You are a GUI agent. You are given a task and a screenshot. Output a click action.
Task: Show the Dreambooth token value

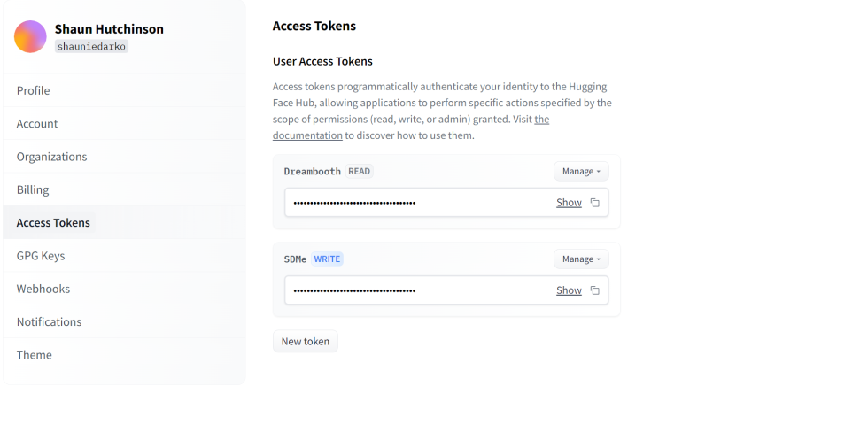point(569,203)
